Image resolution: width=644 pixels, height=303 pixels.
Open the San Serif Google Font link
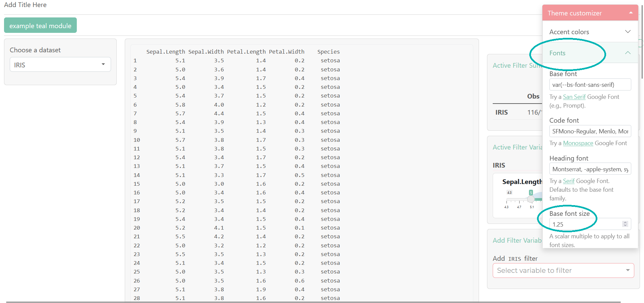click(574, 97)
